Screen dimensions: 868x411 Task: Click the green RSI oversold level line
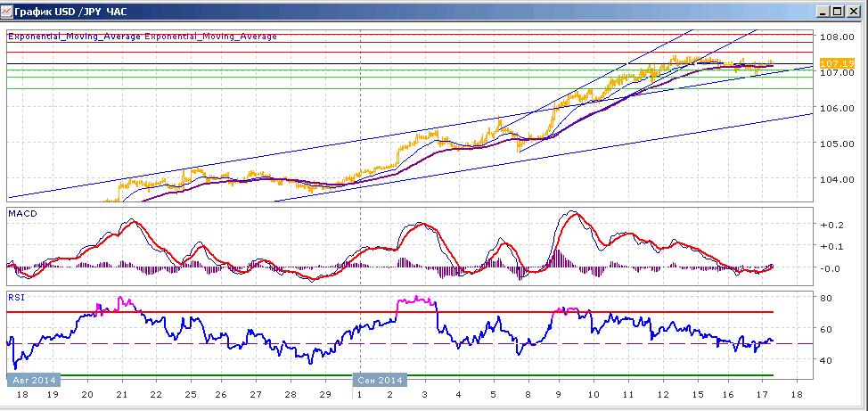tap(389, 375)
